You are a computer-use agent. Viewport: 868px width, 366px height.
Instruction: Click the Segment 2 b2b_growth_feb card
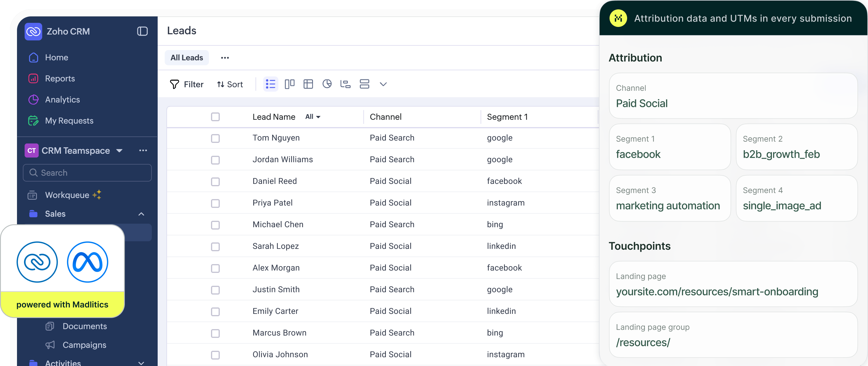pyautogui.click(x=797, y=147)
